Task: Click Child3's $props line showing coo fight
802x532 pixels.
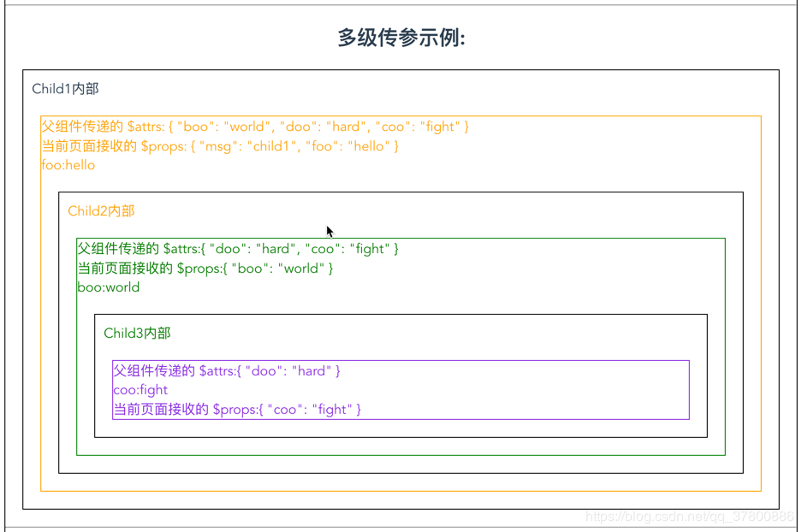Action: tap(237, 408)
